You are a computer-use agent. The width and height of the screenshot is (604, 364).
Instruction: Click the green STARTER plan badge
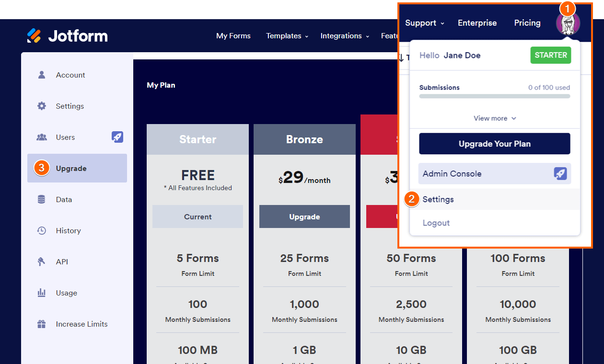point(551,55)
